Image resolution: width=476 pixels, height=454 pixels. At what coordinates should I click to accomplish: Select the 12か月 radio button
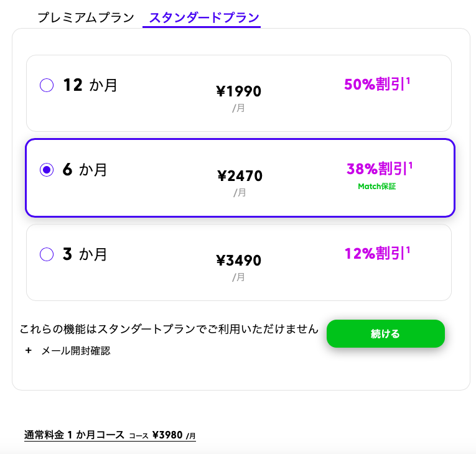point(47,85)
